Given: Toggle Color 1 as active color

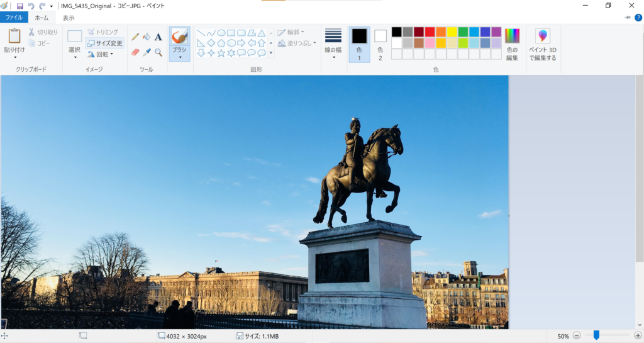Looking at the screenshot, I should tap(359, 43).
